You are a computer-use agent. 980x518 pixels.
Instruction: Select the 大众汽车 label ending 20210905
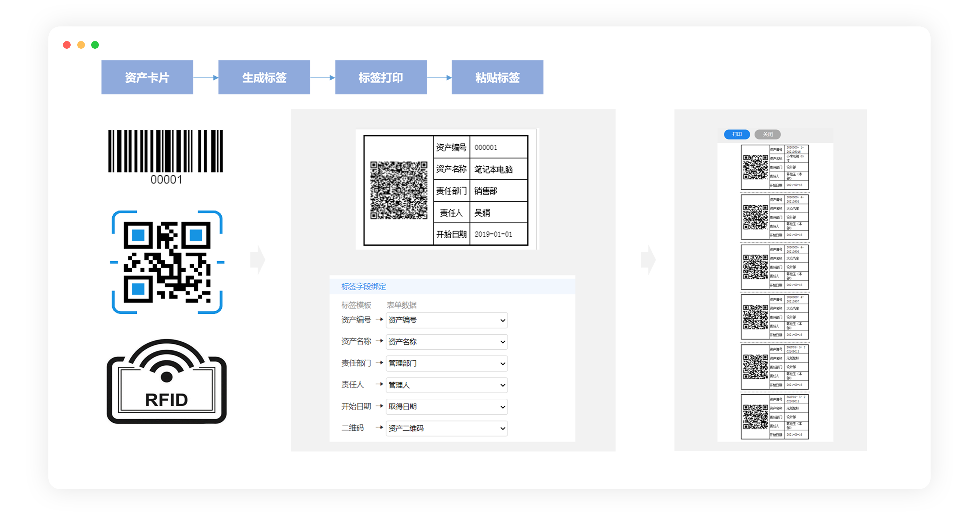[775, 217]
